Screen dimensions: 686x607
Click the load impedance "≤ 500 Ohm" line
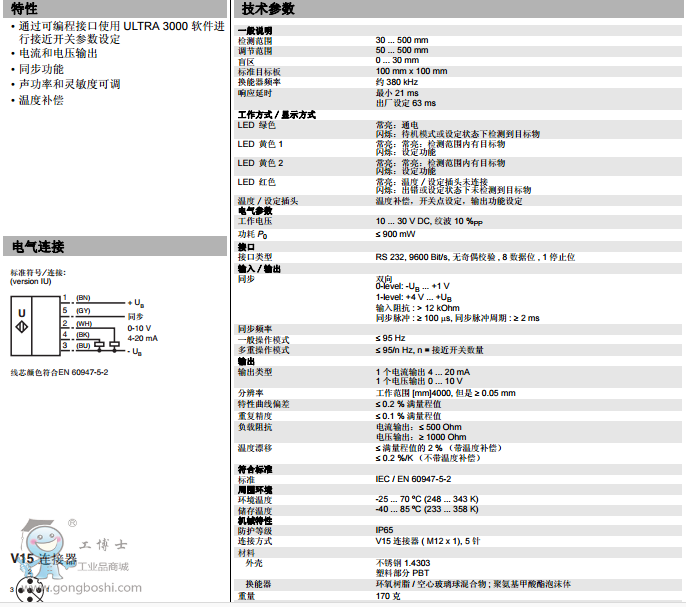[419, 427]
